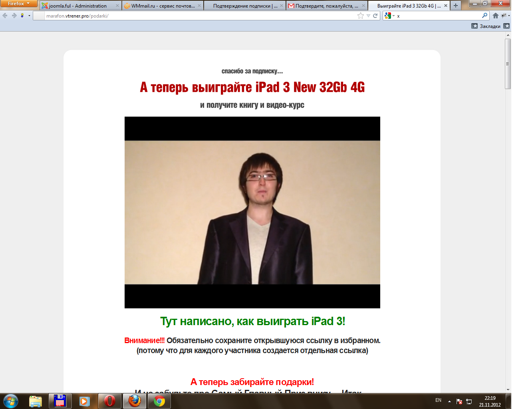This screenshot has width=532, height=409.
Task: Open the Закладки bookmarks menu
Action: pos(486,26)
